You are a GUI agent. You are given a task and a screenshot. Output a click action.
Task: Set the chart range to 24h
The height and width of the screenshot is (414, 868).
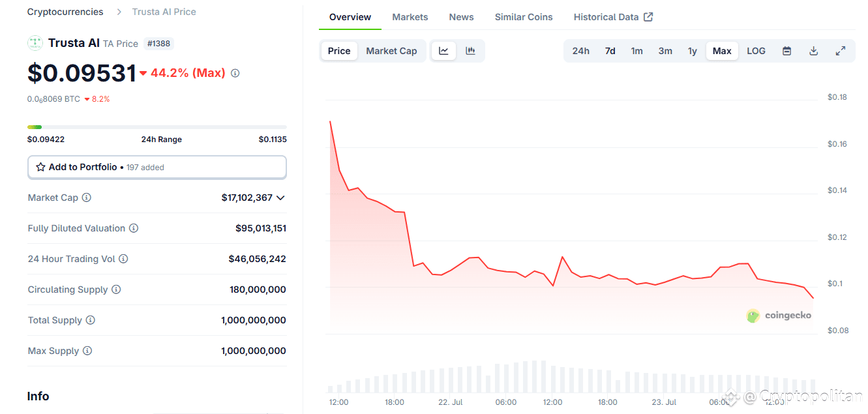tap(581, 51)
